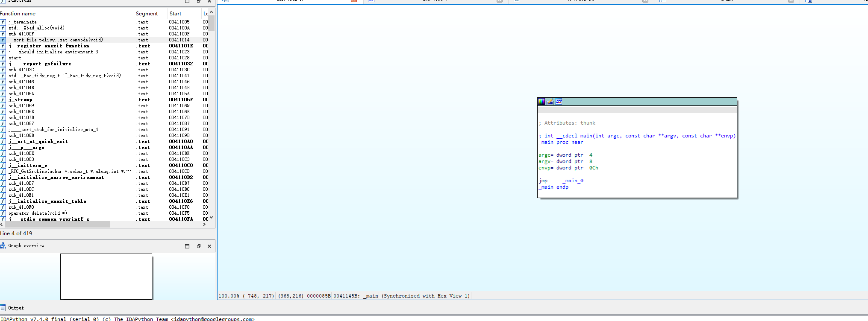Float the Graph overview panel
Image resolution: width=868 pixels, height=321 pixels.
click(198, 246)
